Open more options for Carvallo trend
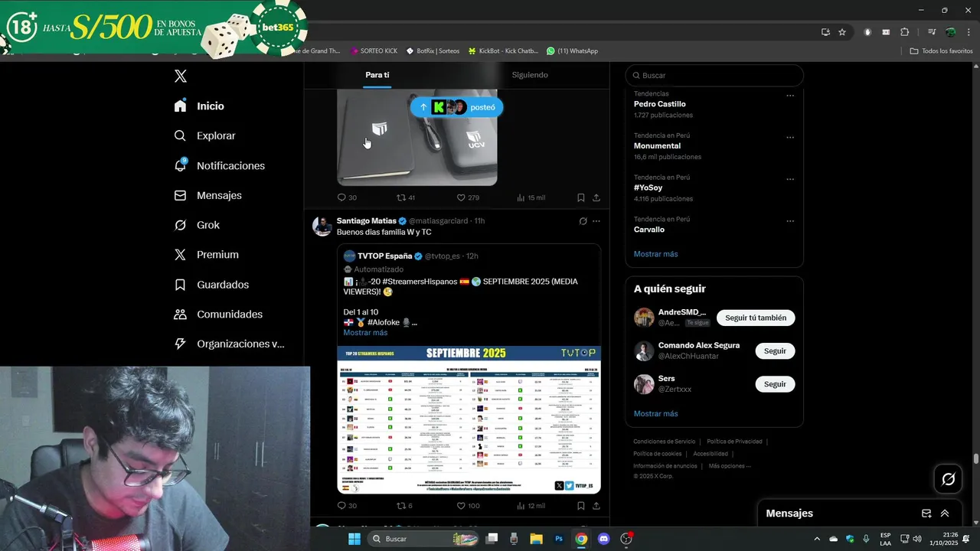The height and width of the screenshot is (551, 980). pyautogui.click(x=790, y=221)
